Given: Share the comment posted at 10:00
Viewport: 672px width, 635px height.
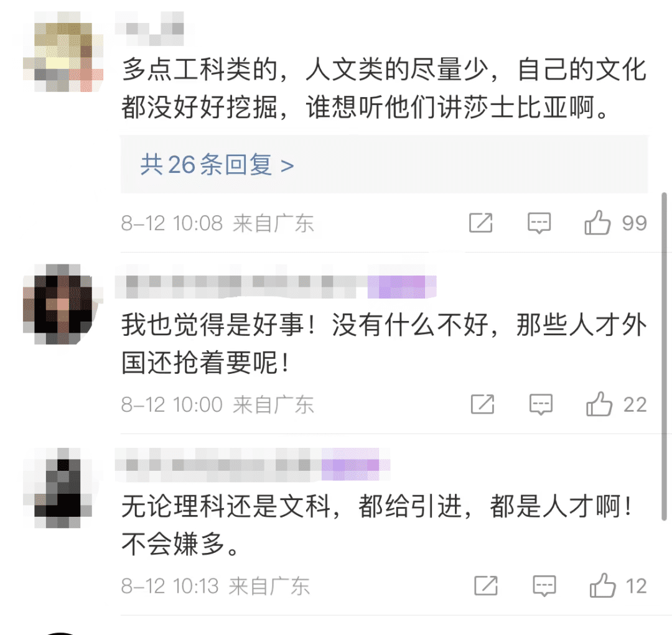Looking at the screenshot, I should pos(483,404).
